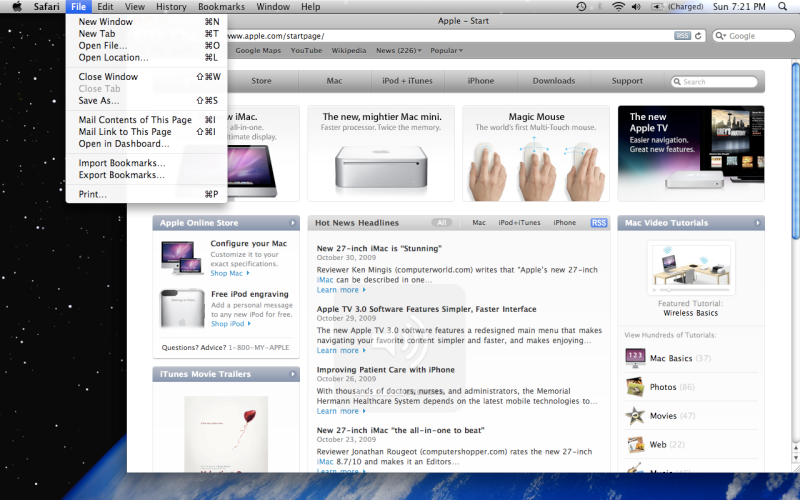Click Shop Mac link
Viewport: 800px width, 500px height.
(230, 273)
